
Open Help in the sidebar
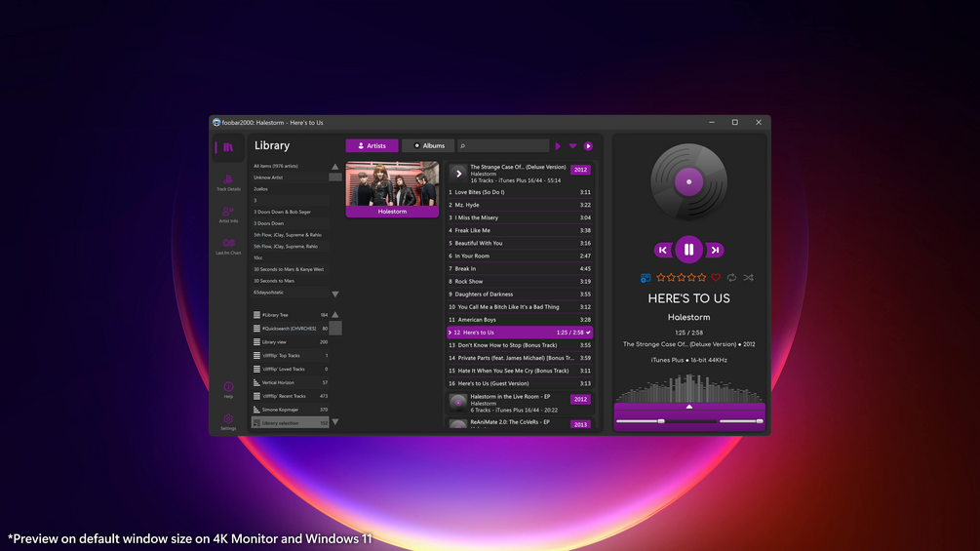228,390
